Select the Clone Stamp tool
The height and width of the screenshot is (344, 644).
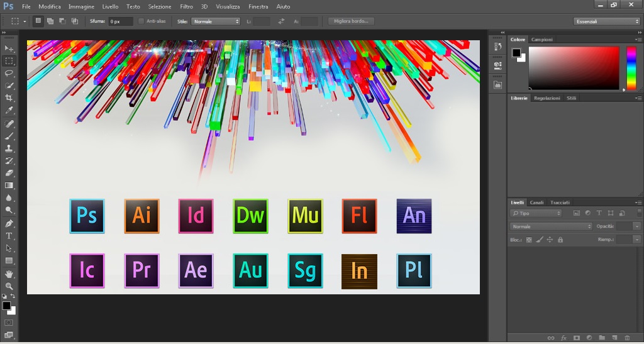click(x=9, y=148)
